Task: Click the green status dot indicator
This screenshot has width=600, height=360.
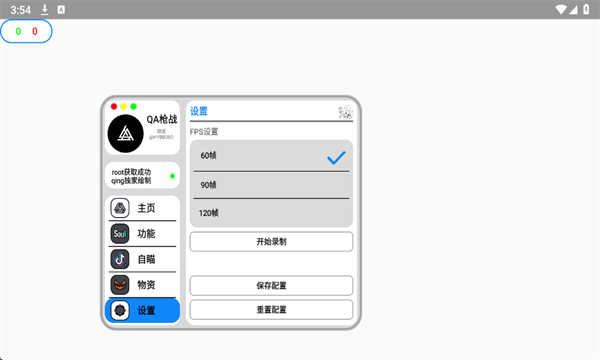Action: 172,176
